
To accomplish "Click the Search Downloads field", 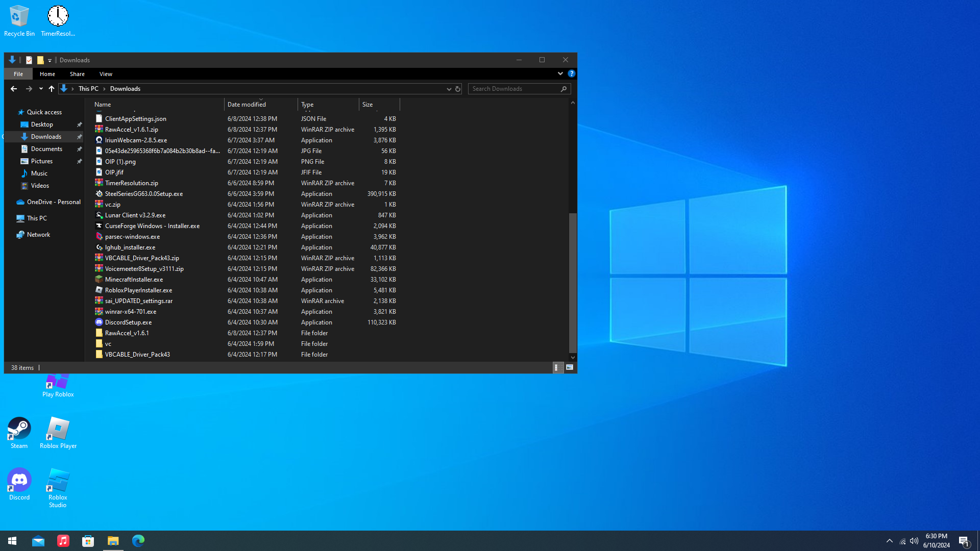I will pos(514,89).
